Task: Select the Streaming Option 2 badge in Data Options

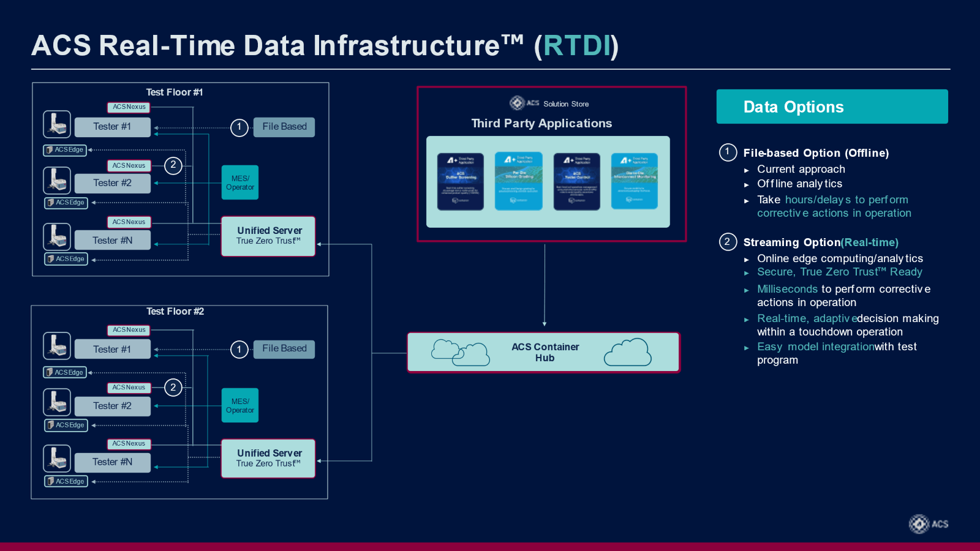Action: click(x=727, y=242)
